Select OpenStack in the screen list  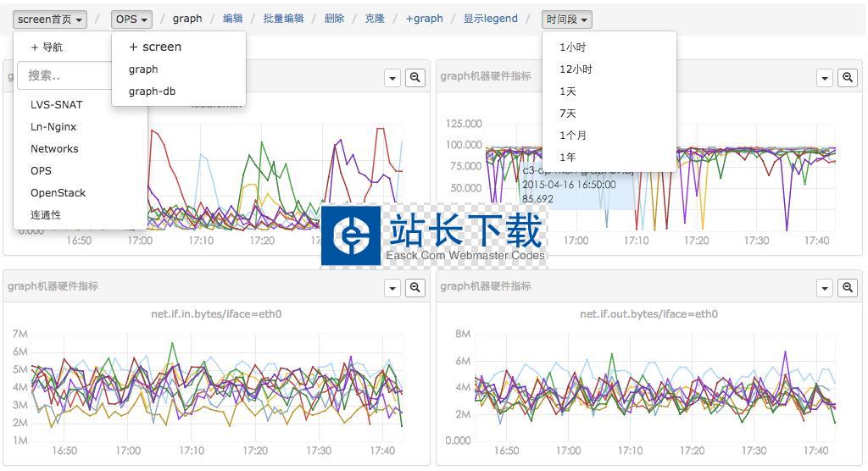point(58,193)
